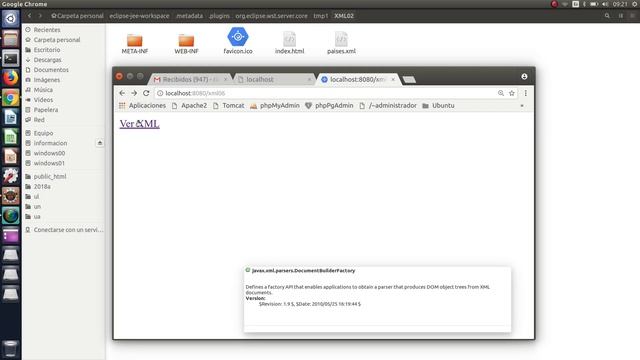The height and width of the screenshot is (360, 640).
Task: Toggle file manager view mode button
Action: point(621,16)
